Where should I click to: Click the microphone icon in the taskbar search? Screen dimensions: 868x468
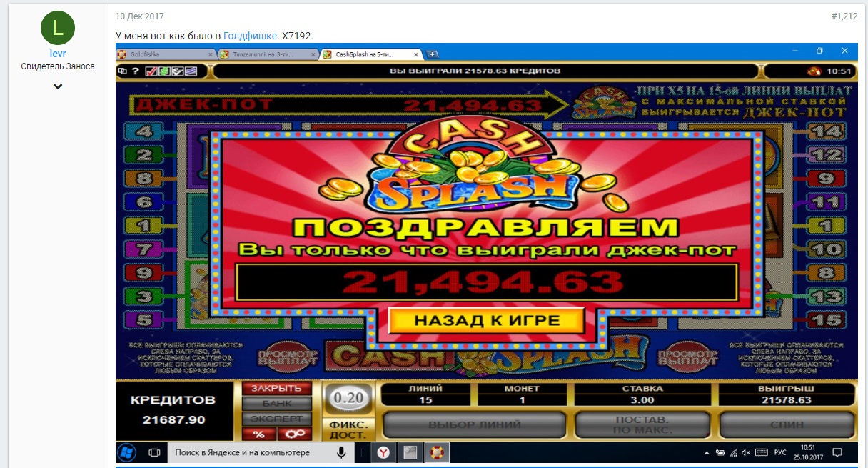(x=341, y=452)
